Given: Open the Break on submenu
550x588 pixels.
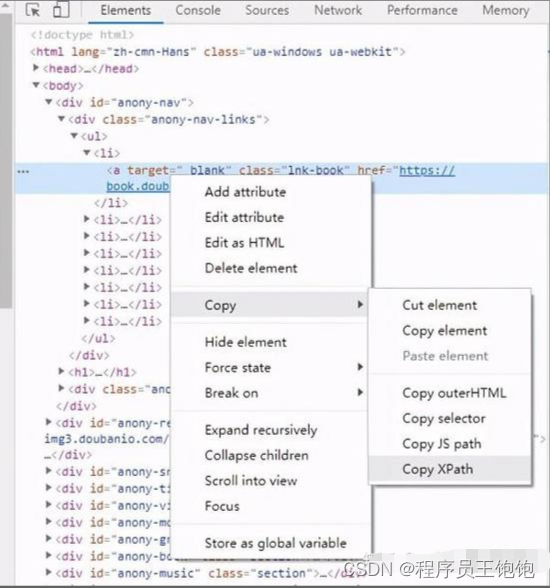Looking at the screenshot, I should click(269, 393).
